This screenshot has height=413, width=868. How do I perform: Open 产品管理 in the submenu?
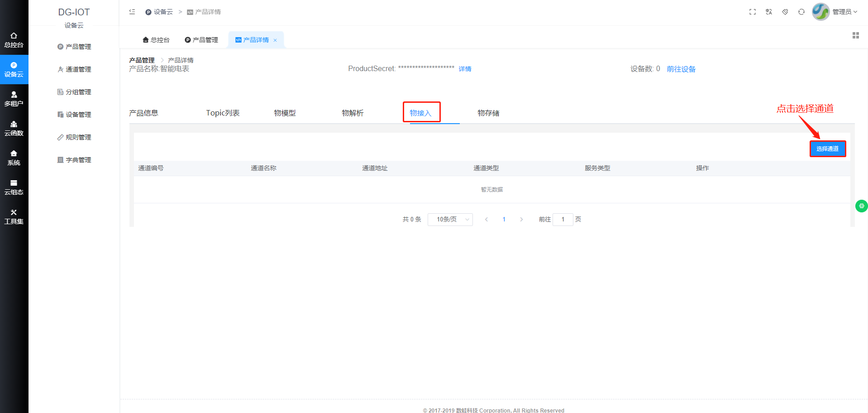(74, 47)
